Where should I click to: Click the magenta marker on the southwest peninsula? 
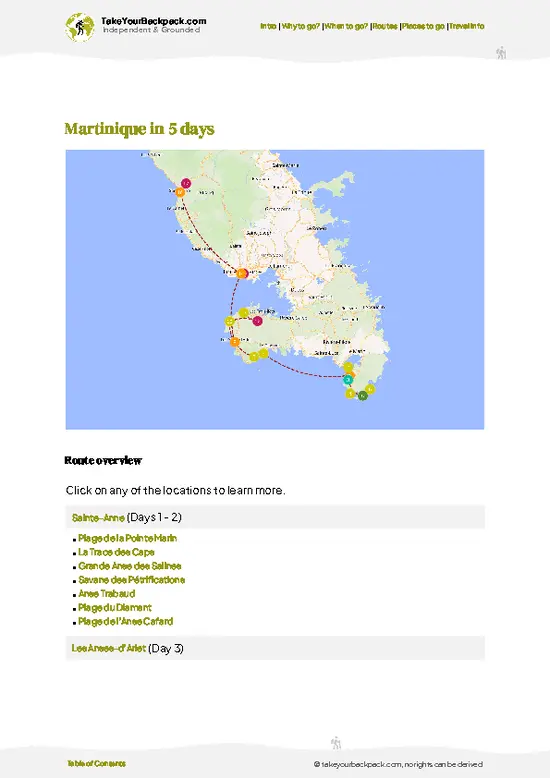(257, 321)
